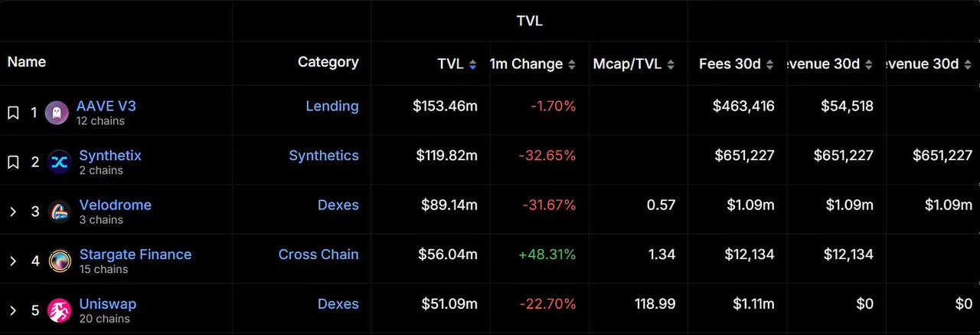Image resolution: width=980 pixels, height=335 pixels.
Task: Click the Stargate Finance logo icon
Action: click(x=59, y=261)
